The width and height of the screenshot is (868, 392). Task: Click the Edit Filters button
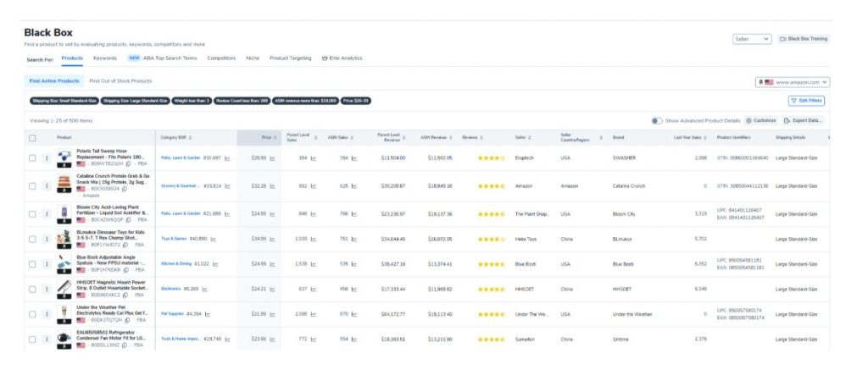click(806, 102)
